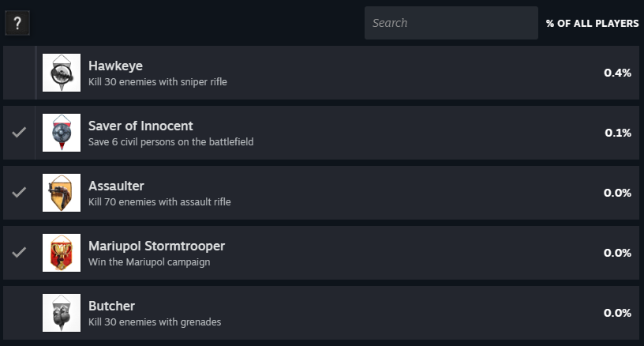The image size is (644, 346).
Task: Select 'Win the Mariupol campaign' description
Action: click(149, 261)
